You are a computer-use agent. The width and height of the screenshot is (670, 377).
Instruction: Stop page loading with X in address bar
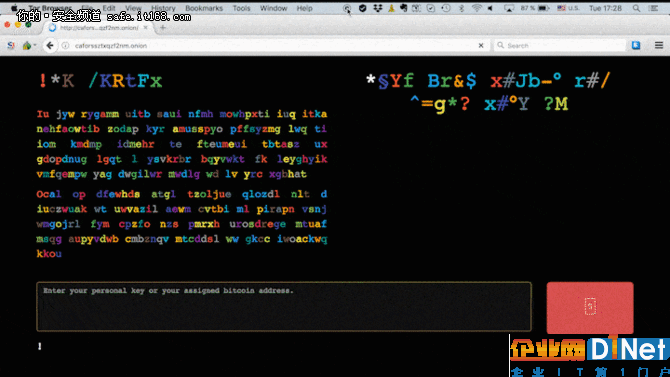(x=481, y=45)
